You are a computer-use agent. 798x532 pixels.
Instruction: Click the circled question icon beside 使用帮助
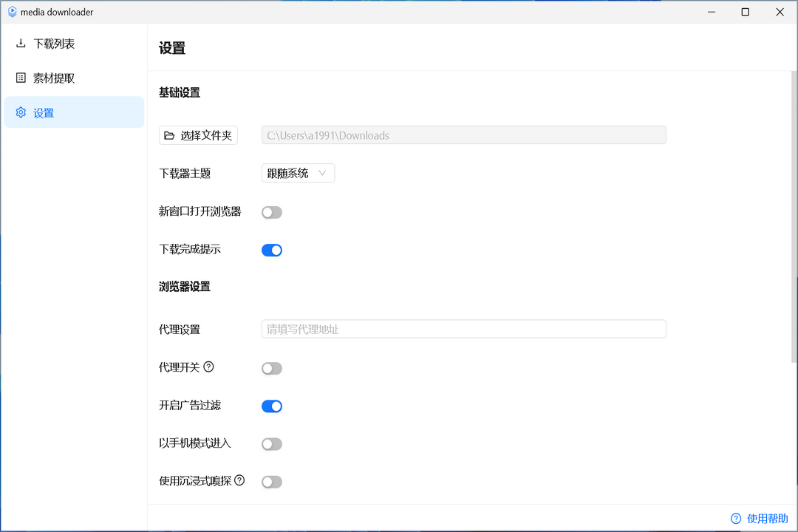click(735, 519)
